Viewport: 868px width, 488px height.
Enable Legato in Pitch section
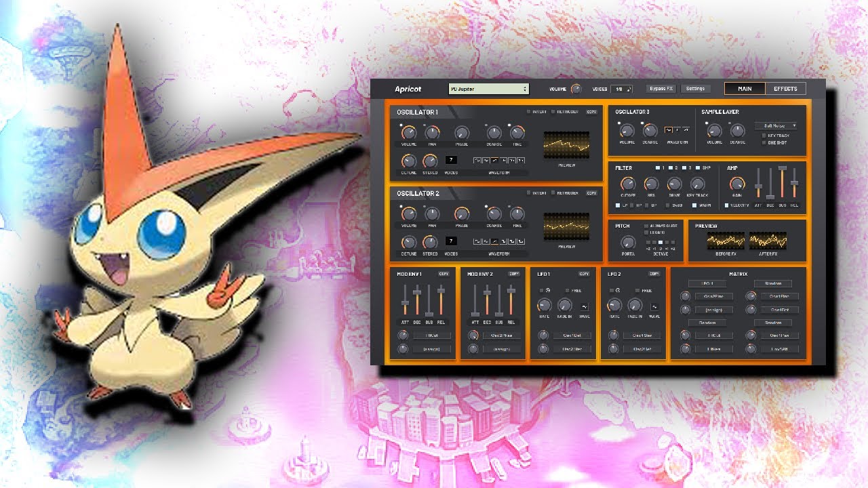click(x=646, y=232)
